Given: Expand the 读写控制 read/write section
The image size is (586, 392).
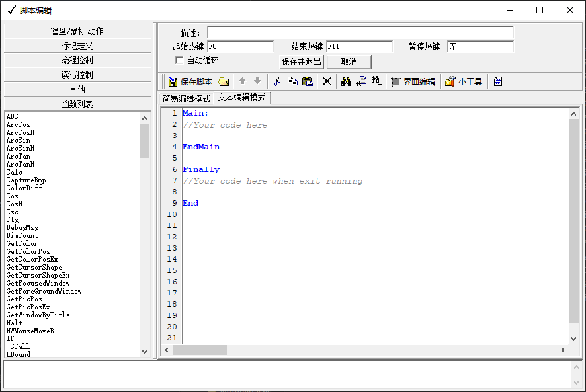Looking at the screenshot, I should point(77,75).
